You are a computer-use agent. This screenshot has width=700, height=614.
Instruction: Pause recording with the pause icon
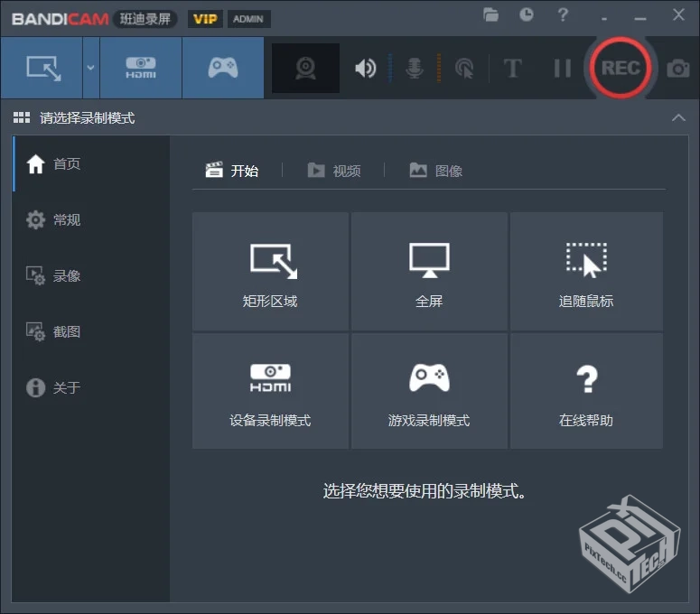(563, 69)
